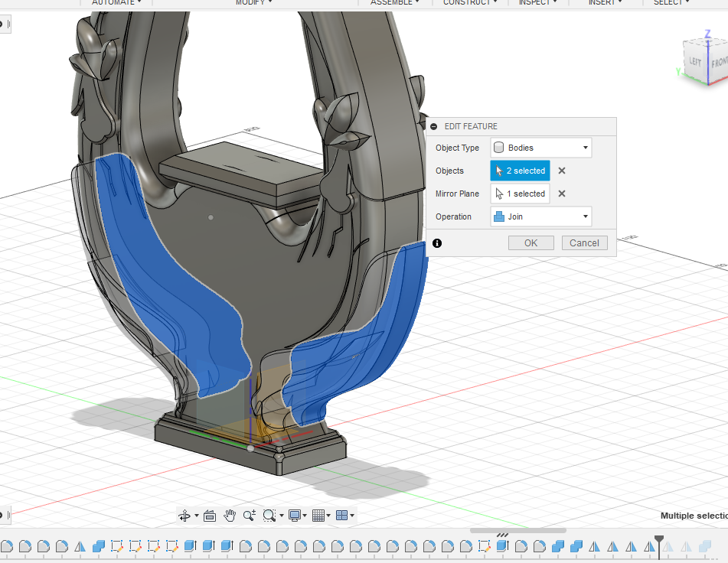This screenshot has height=563, width=728.
Task: Collapse the Edit Feature dialog
Action: pyautogui.click(x=434, y=127)
